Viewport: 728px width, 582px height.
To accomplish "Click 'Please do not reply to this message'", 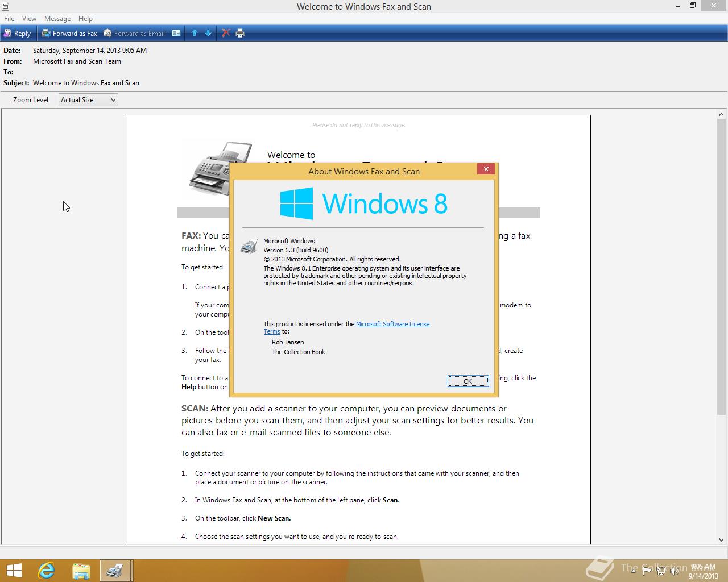I will [x=359, y=125].
